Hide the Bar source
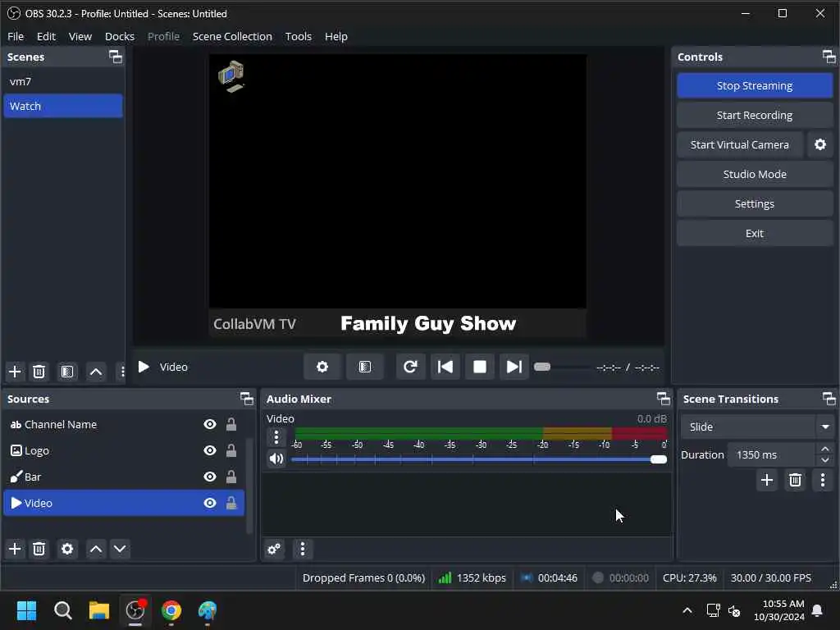The image size is (840, 630). click(x=210, y=477)
